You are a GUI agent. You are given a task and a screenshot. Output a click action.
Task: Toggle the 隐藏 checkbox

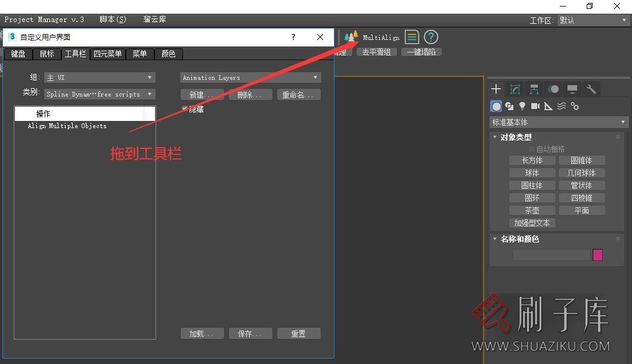coord(185,109)
